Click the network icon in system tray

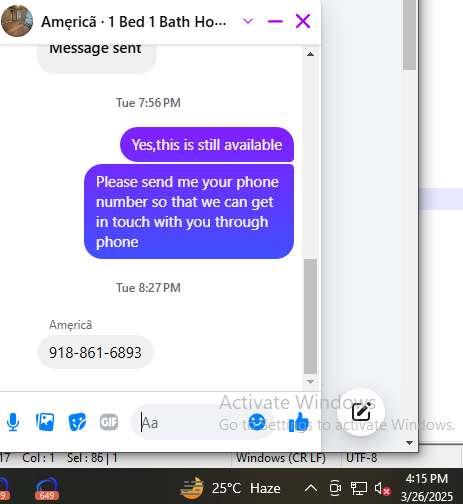(359, 488)
